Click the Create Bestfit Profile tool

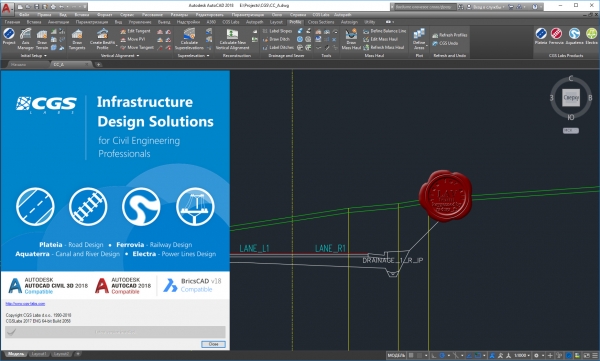pos(102,39)
